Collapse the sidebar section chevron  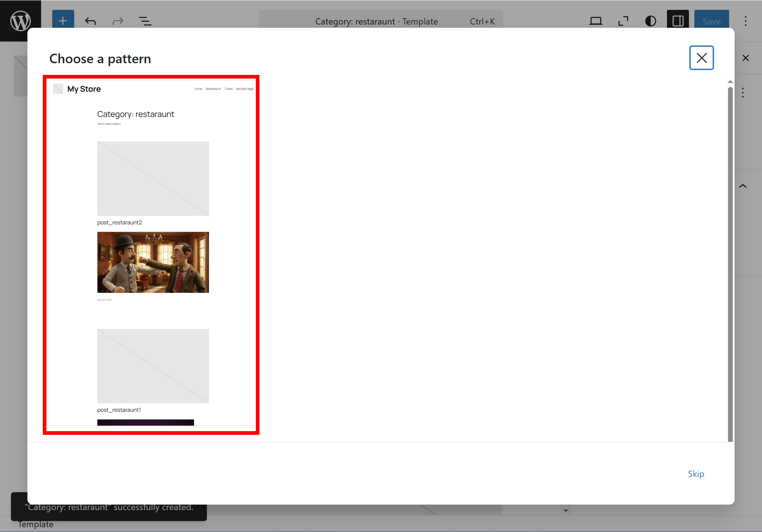pyautogui.click(x=743, y=186)
